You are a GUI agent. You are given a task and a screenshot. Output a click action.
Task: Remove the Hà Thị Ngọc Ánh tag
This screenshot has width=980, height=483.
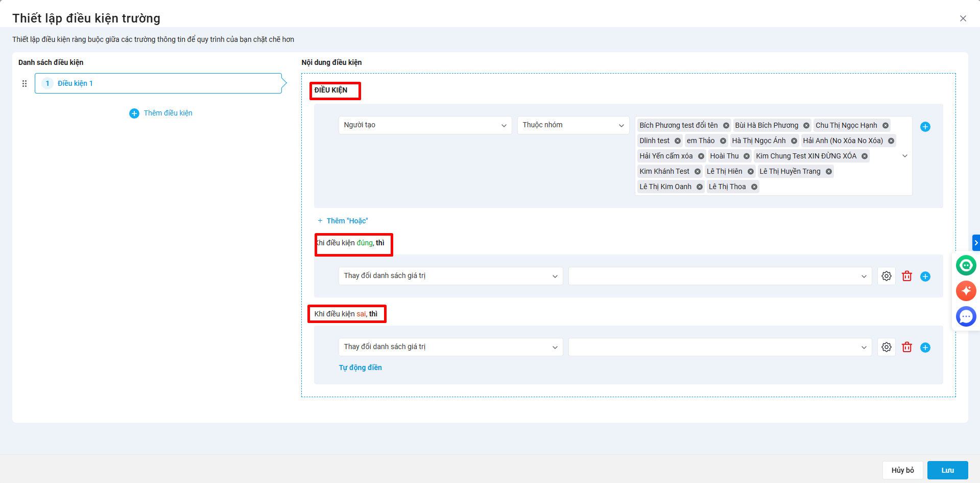click(x=794, y=141)
